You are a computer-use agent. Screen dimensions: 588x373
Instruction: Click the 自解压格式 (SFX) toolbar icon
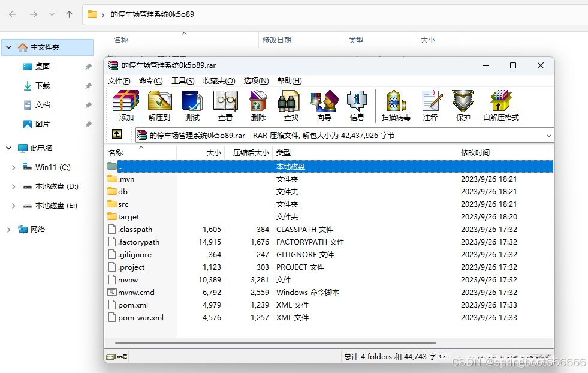(x=500, y=101)
